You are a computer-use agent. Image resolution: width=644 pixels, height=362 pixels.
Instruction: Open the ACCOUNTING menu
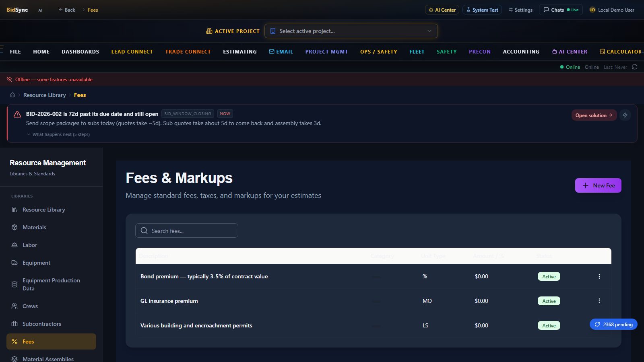pyautogui.click(x=521, y=51)
